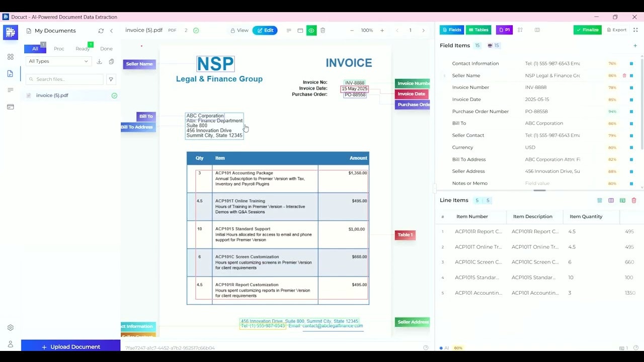Open the list lines icon in left sidebar

pyautogui.click(x=10, y=90)
